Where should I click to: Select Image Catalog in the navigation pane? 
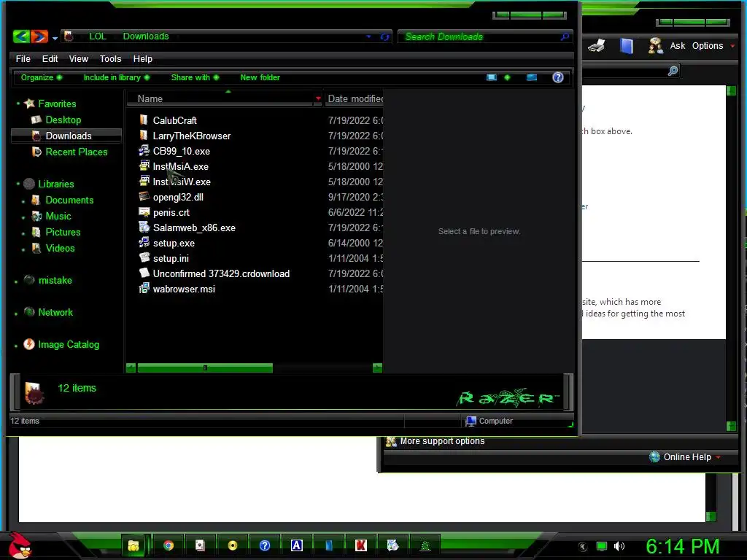[69, 344]
